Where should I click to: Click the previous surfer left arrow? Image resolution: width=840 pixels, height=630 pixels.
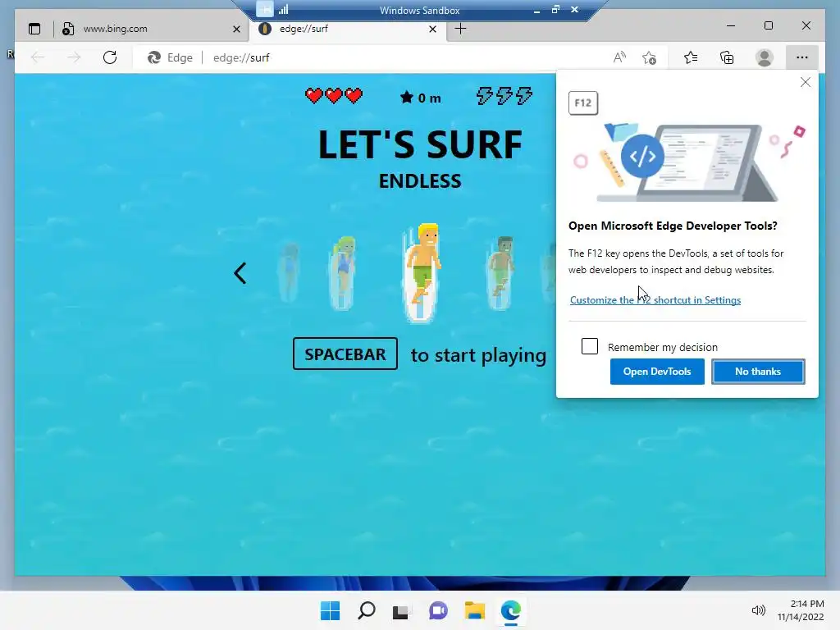tap(240, 273)
